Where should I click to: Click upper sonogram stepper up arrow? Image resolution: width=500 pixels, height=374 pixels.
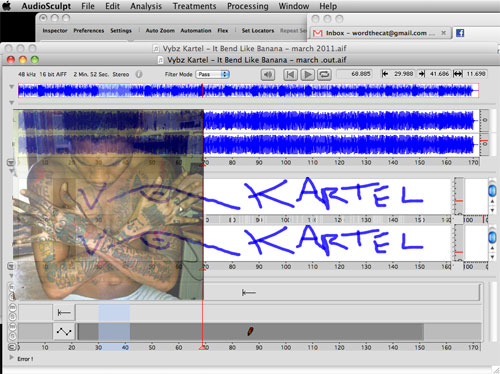tap(492, 202)
